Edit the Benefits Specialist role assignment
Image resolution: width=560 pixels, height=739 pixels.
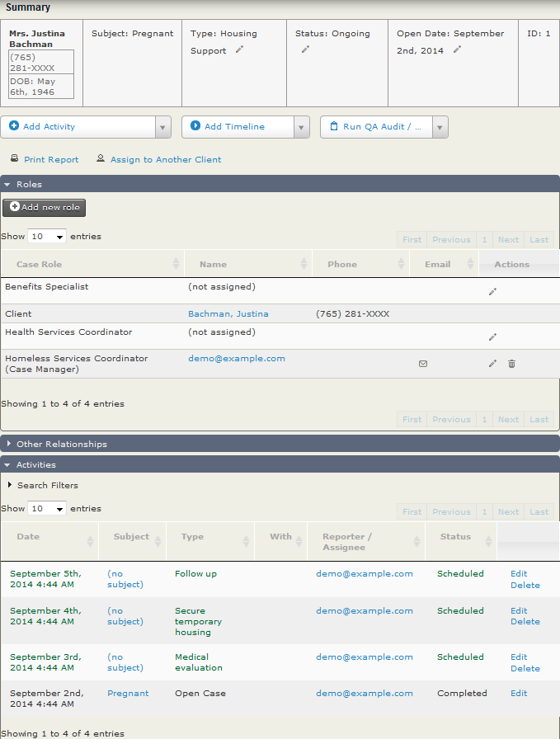point(492,292)
